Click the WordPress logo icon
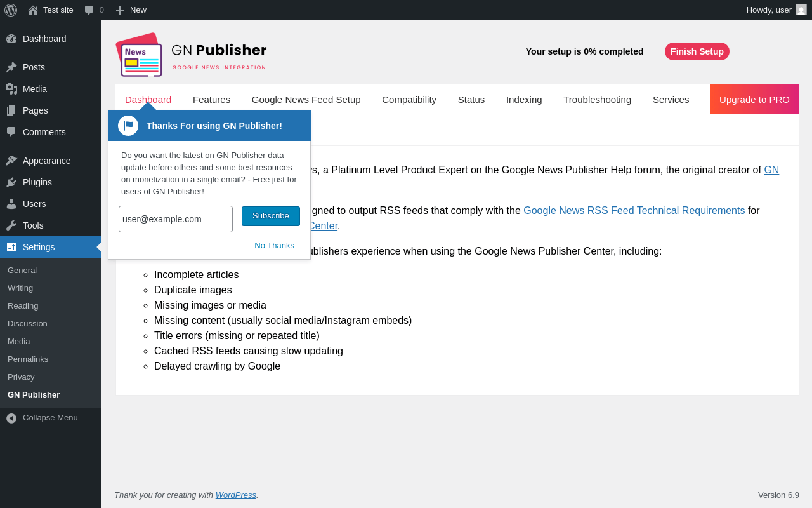Screen dimensions: 812x508 (x=11, y=10)
